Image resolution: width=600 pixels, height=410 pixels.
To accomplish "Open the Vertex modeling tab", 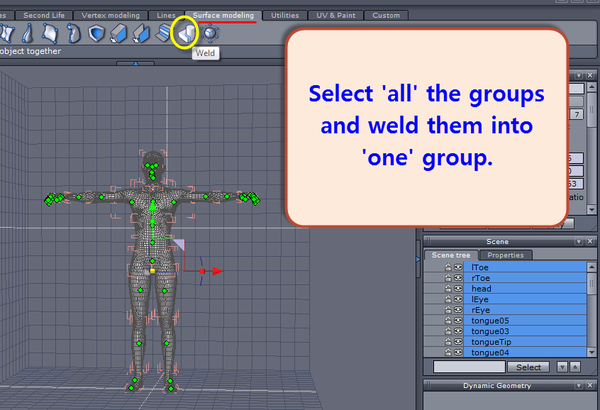I will [111, 15].
